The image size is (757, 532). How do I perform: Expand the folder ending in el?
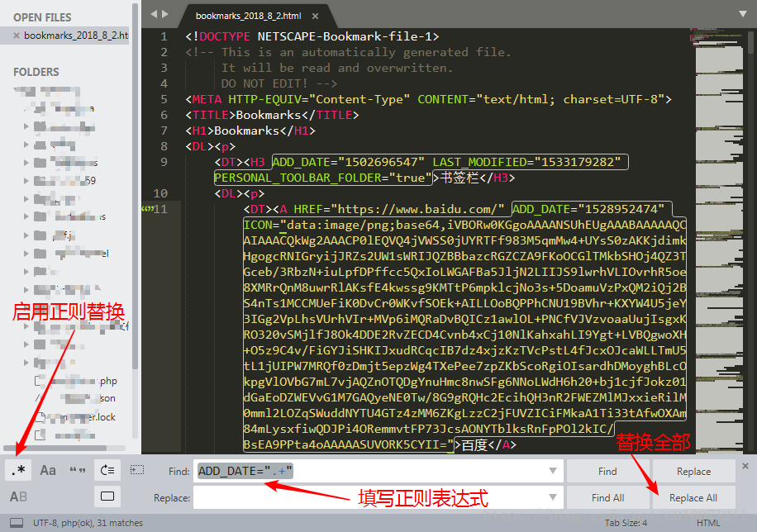click(26, 253)
